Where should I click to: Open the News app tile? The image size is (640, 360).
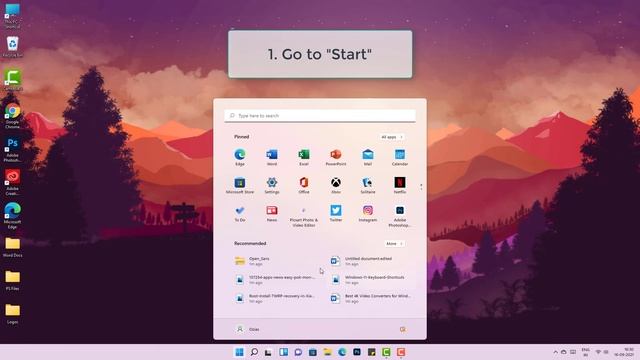click(272, 213)
